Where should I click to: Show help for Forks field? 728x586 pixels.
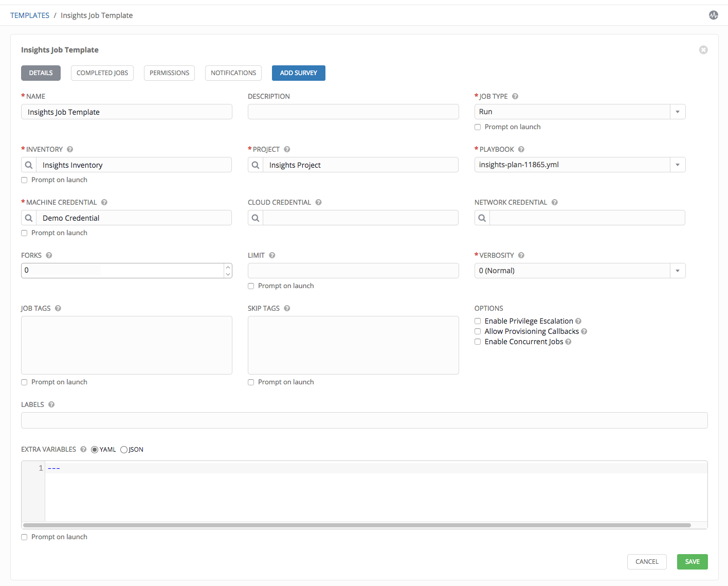[49, 255]
